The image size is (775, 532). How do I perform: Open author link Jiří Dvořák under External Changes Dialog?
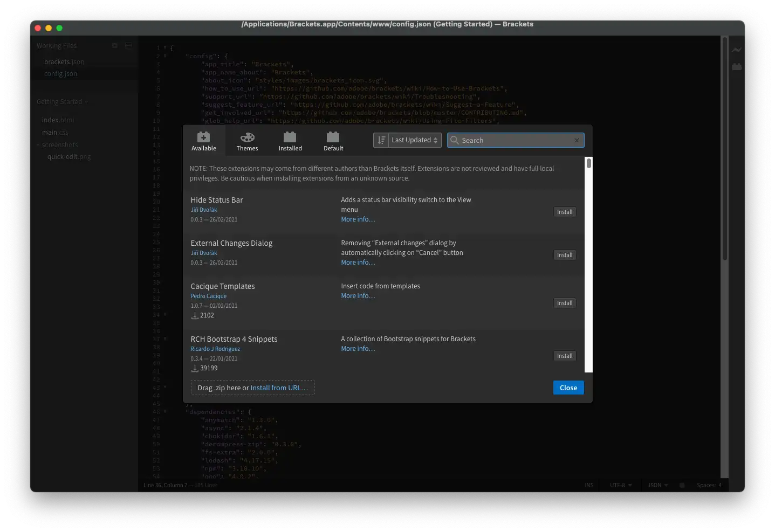coord(204,253)
